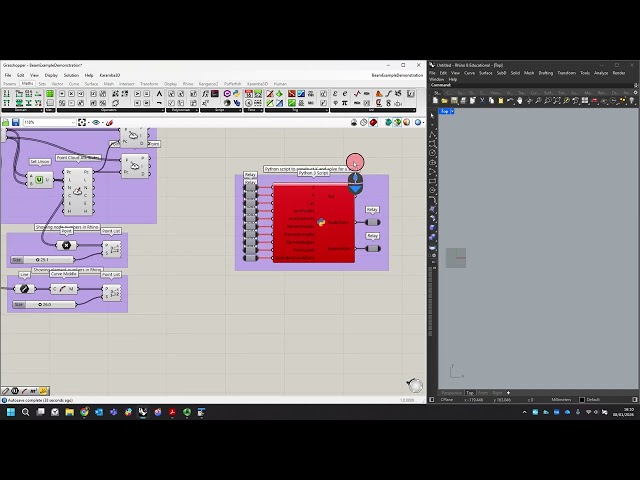Open the Grasshopper File menu
The image size is (640, 480).
(8, 76)
